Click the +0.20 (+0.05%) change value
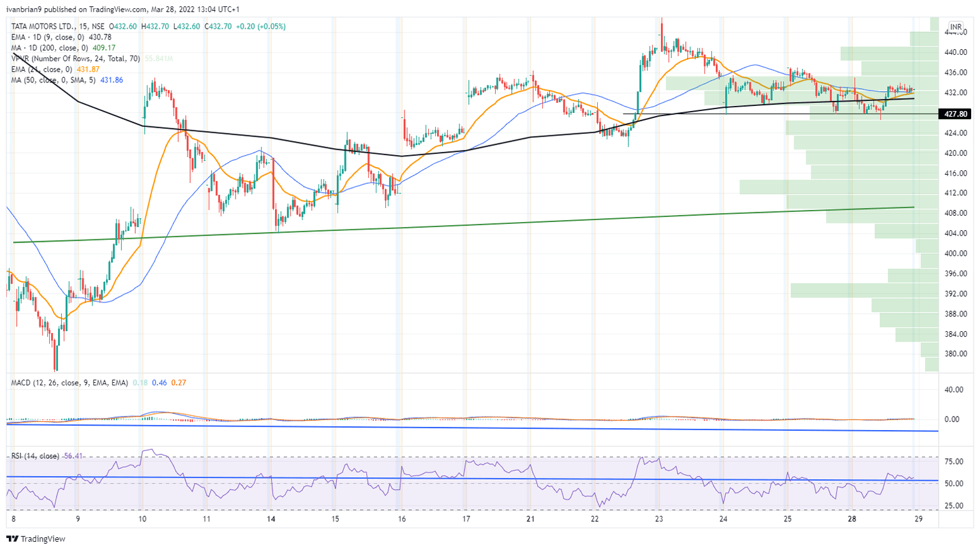This screenshot has width=980, height=550. pyautogui.click(x=260, y=26)
